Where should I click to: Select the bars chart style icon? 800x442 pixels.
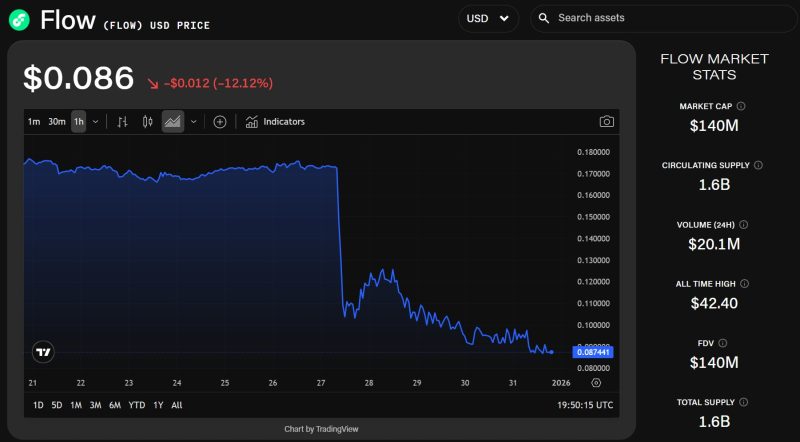(x=123, y=122)
